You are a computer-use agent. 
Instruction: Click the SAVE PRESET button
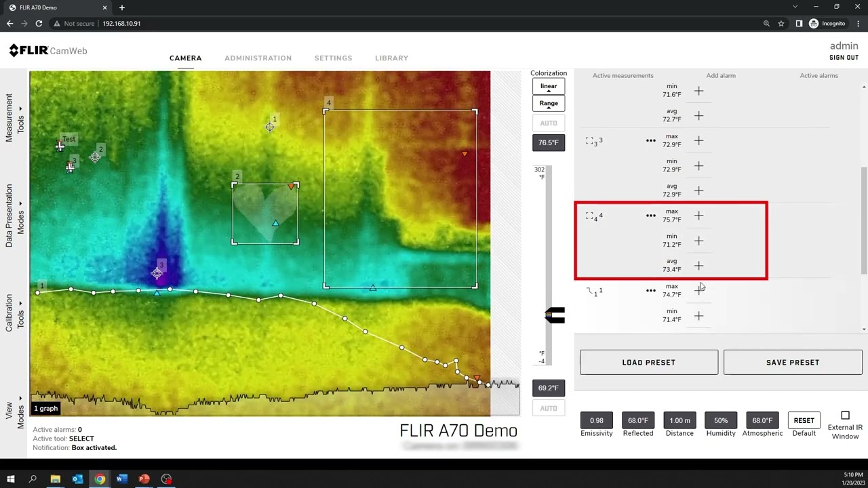(x=793, y=363)
